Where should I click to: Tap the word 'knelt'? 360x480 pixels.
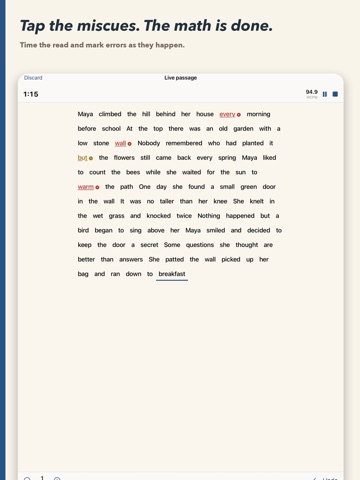click(257, 201)
